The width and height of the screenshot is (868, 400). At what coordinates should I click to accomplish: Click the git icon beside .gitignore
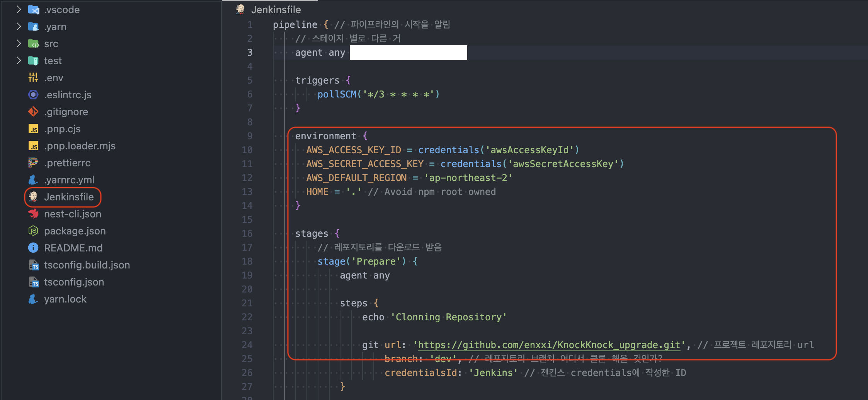pyautogui.click(x=33, y=112)
